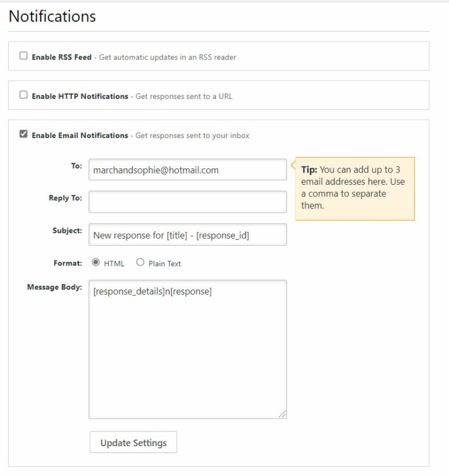Image resolution: width=449 pixels, height=476 pixels.
Task: Click the "Reply To:" field label
Action: click(x=65, y=198)
